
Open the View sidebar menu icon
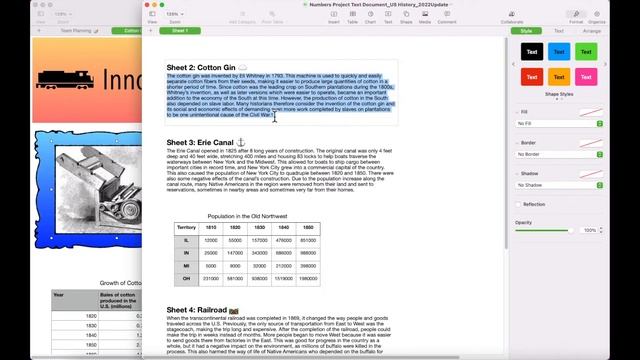click(152, 14)
